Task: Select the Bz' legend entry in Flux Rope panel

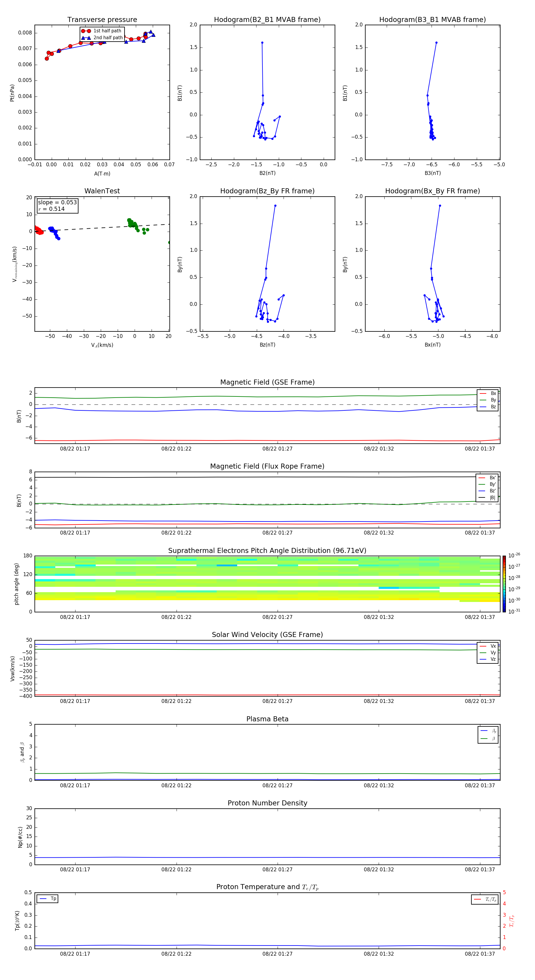Action: coord(487,491)
